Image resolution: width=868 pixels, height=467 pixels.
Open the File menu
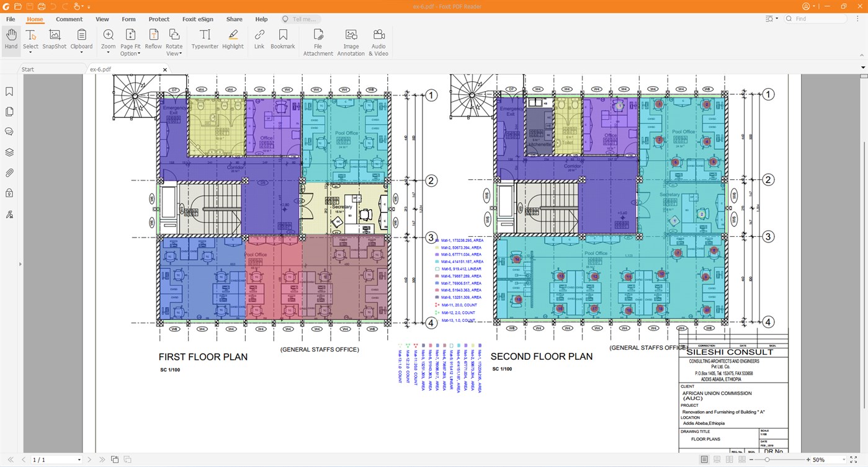point(11,19)
